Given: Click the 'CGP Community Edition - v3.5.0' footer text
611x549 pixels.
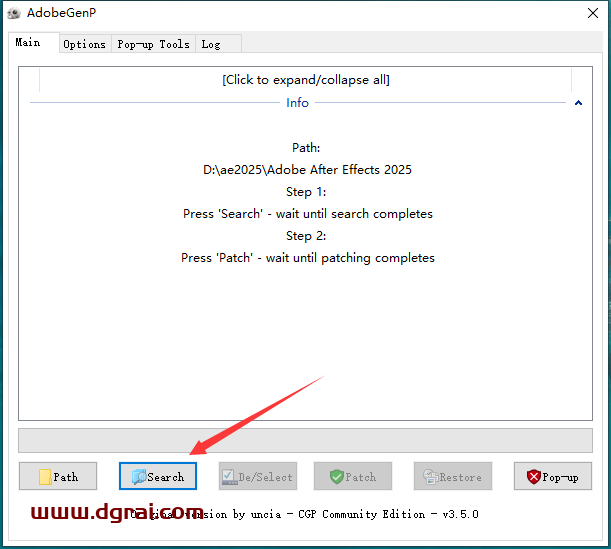Looking at the screenshot, I should [388, 514].
